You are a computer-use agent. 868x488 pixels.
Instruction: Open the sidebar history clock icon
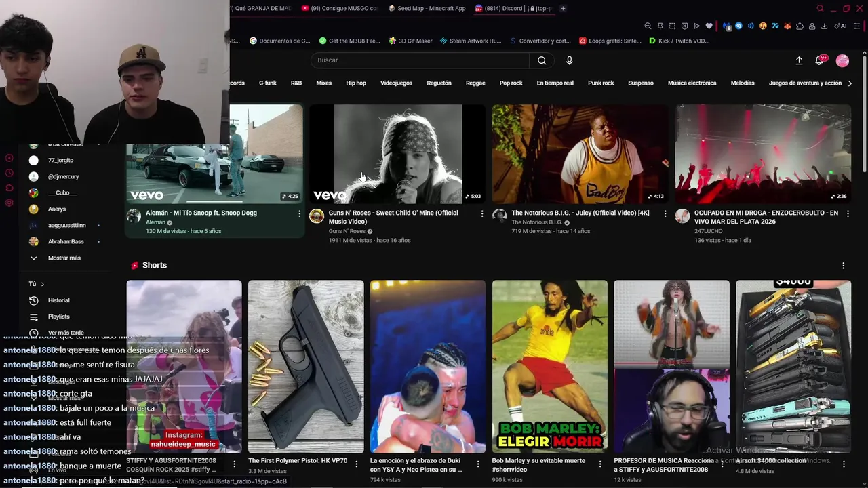tap(9, 173)
